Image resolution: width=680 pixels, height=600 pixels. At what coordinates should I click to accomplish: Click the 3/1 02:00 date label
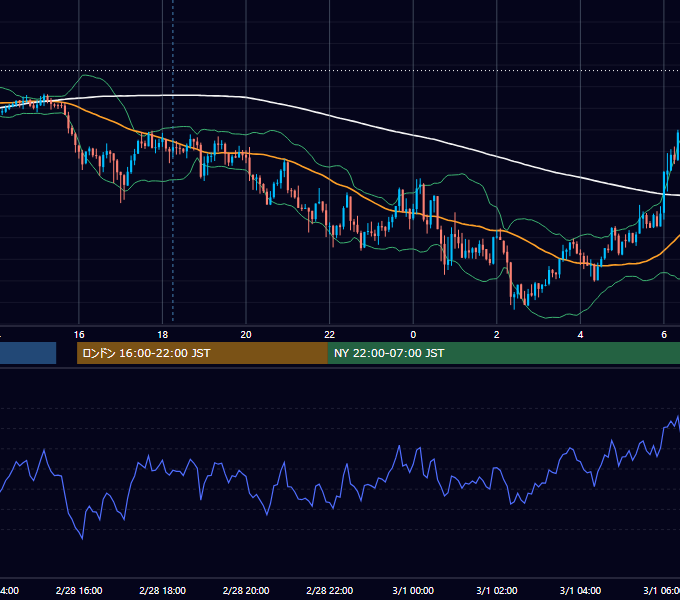pyautogui.click(x=497, y=590)
